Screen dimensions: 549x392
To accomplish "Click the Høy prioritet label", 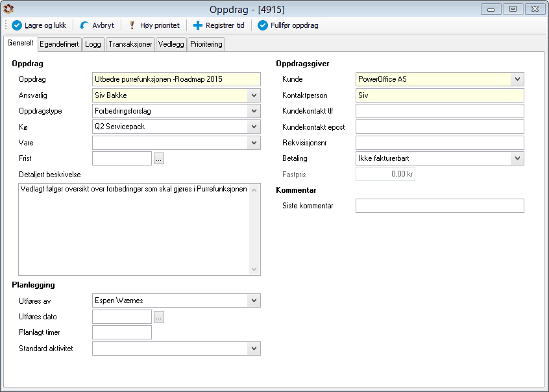I will [x=160, y=25].
